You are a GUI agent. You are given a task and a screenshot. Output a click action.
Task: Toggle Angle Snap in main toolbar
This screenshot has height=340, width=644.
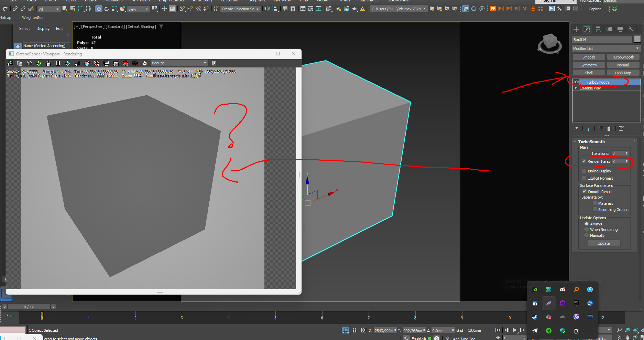[190, 9]
